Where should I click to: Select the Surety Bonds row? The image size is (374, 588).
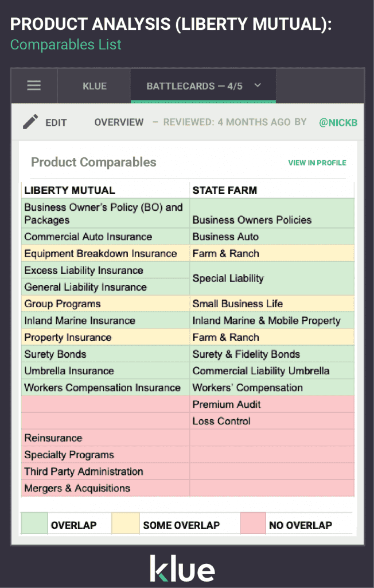click(54, 354)
